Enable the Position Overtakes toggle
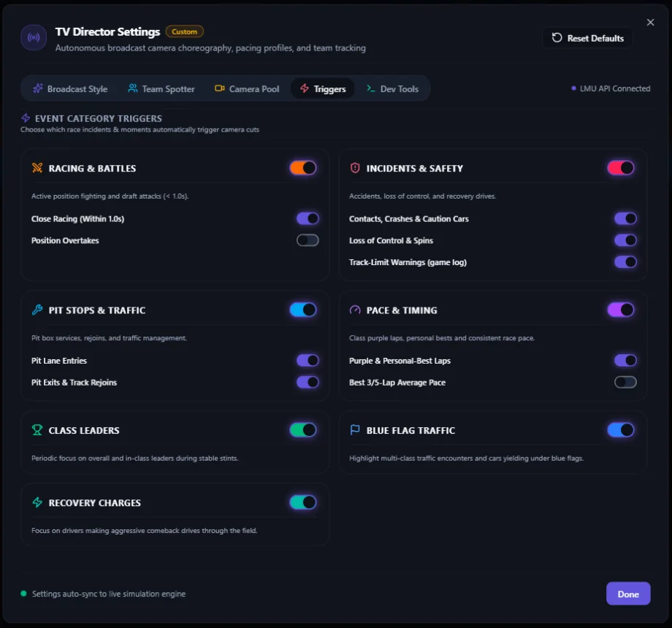This screenshot has height=628, width=672. 308,240
